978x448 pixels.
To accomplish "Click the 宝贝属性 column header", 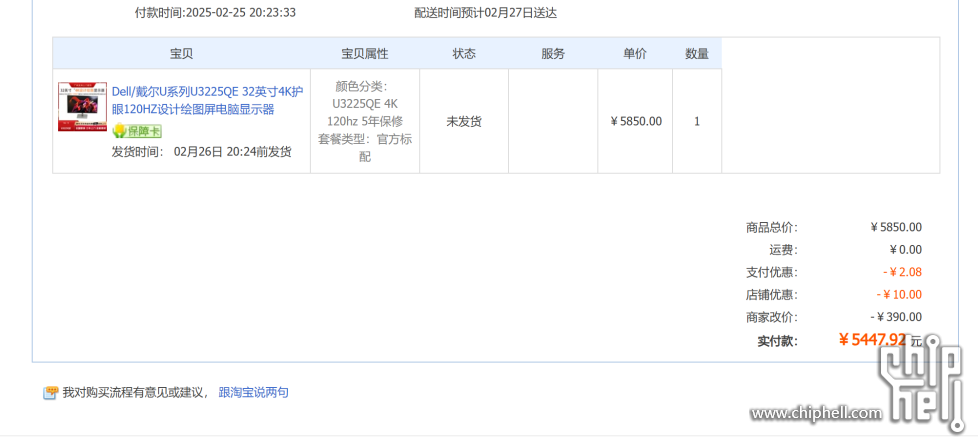I will 365,54.
